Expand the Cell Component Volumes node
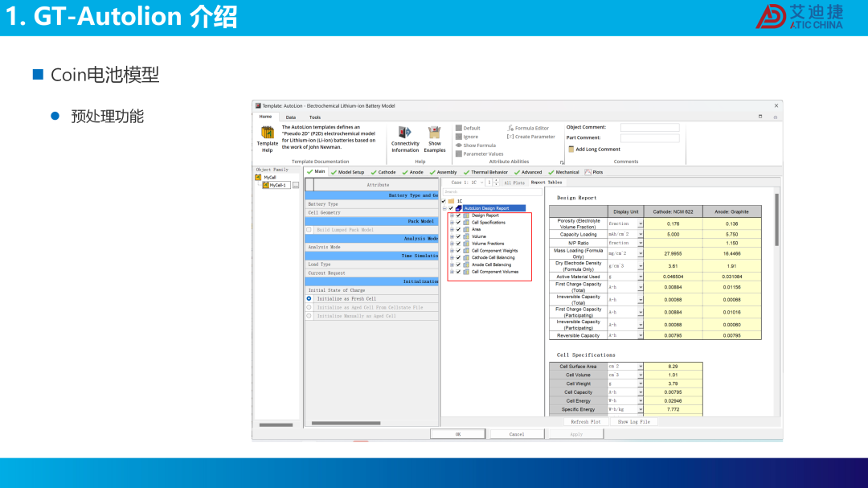Image resolution: width=868 pixels, height=488 pixels. (x=452, y=272)
